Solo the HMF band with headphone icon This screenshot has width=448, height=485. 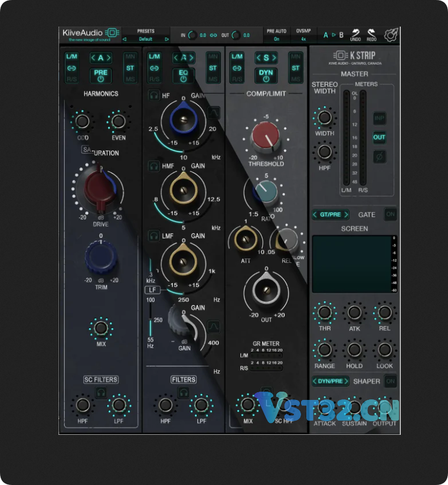pos(153,166)
